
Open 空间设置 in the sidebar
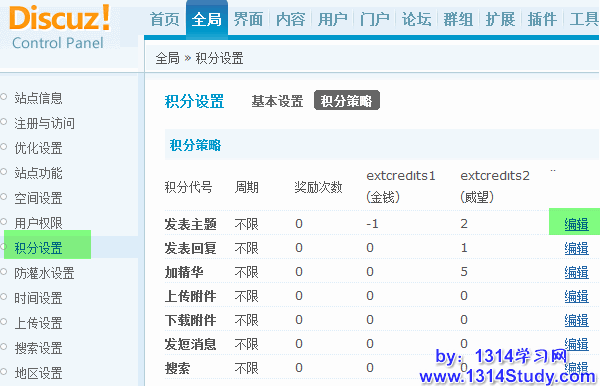38,198
